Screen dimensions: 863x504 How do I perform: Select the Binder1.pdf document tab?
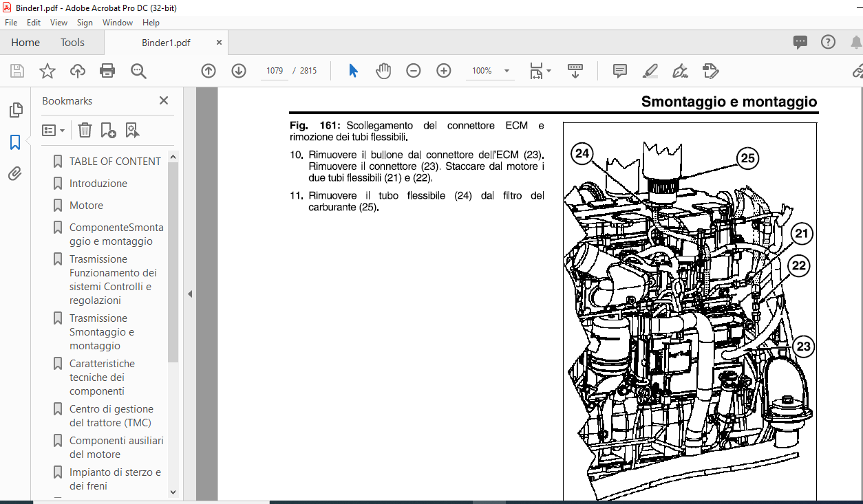[x=166, y=42]
